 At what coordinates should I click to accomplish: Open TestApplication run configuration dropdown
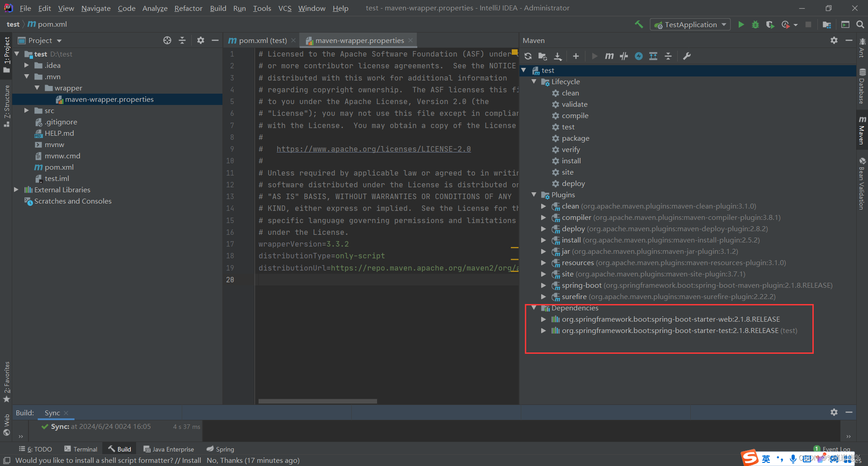click(690, 24)
